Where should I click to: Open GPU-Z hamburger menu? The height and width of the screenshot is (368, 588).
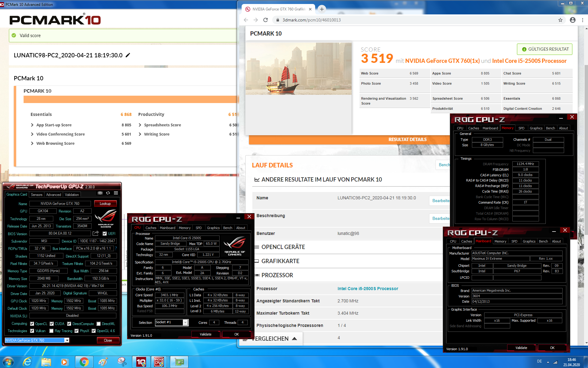[116, 193]
